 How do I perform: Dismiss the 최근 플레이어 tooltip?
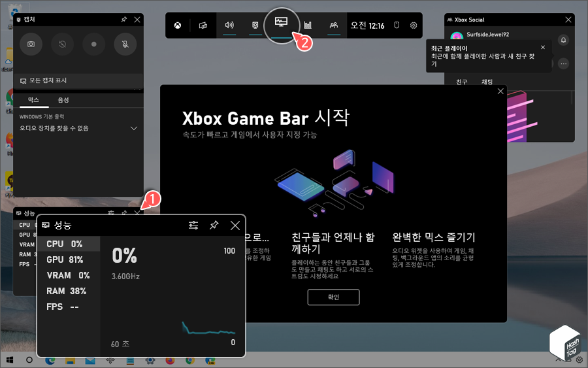[x=543, y=47]
